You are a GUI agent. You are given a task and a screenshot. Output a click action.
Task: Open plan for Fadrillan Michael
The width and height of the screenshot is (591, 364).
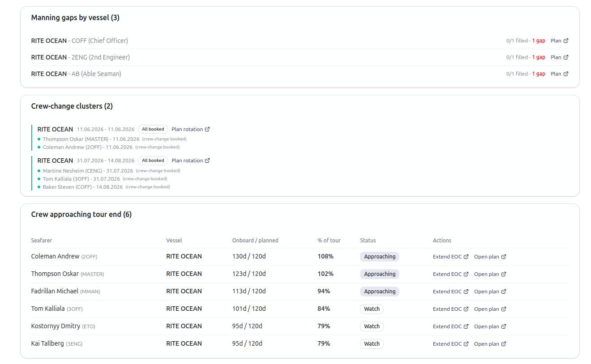(x=490, y=292)
